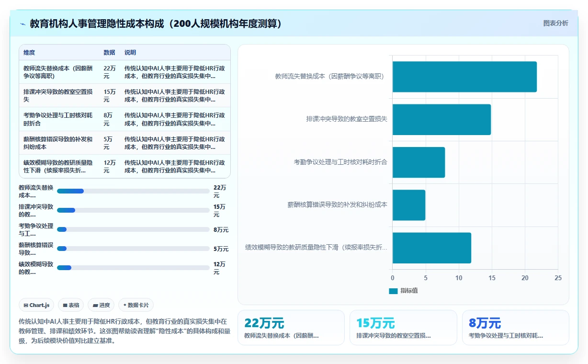The image size is (588, 364).
Task: Click the chart axis label 绩效模糊导致的教研质量隐性下滑
Action: coord(316,248)
